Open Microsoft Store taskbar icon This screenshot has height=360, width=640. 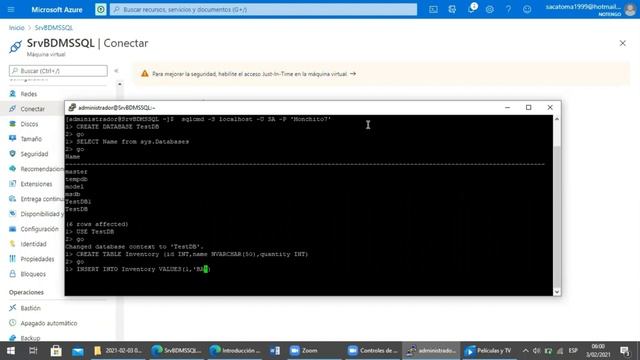pos(56,351)
